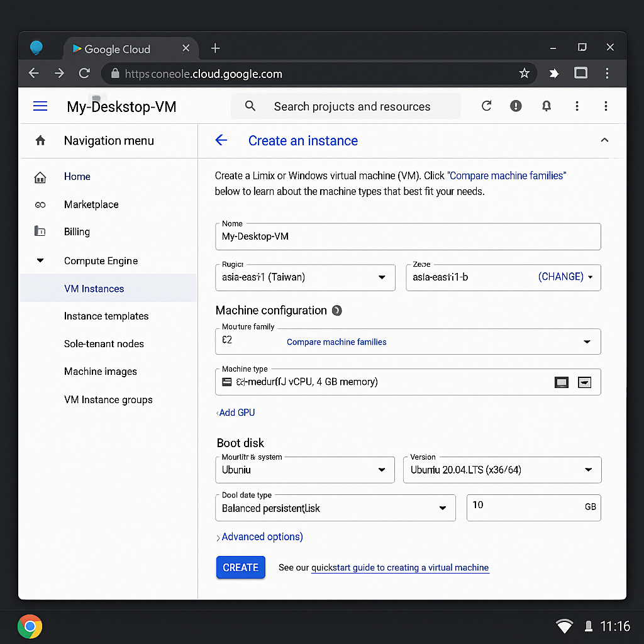Viewport: 644px width, 644px height.
Task: Open Sole-tenant nodes in the sidebar
Action: 104,344
